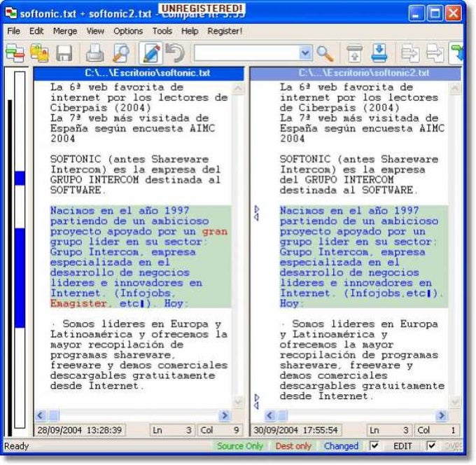476x465 pixels.
Task: Click the first copy-to-right page icon
Action: point(409,53)
